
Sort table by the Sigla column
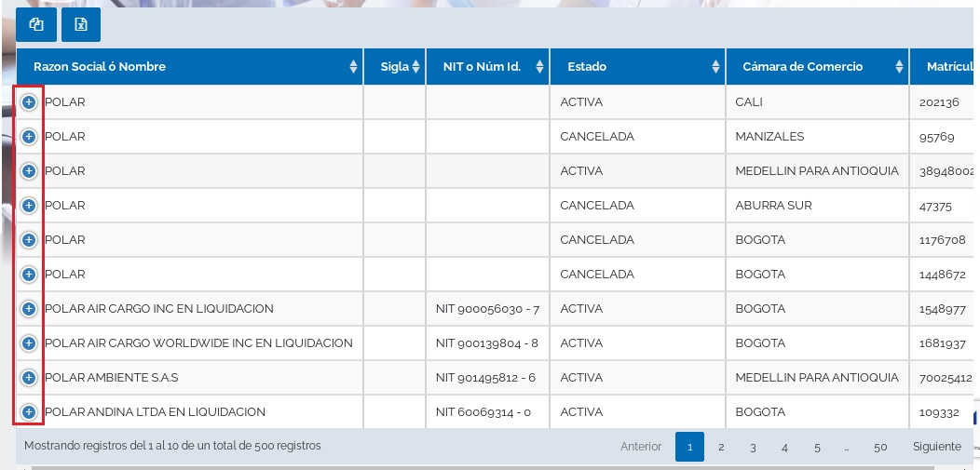point(394,67)
